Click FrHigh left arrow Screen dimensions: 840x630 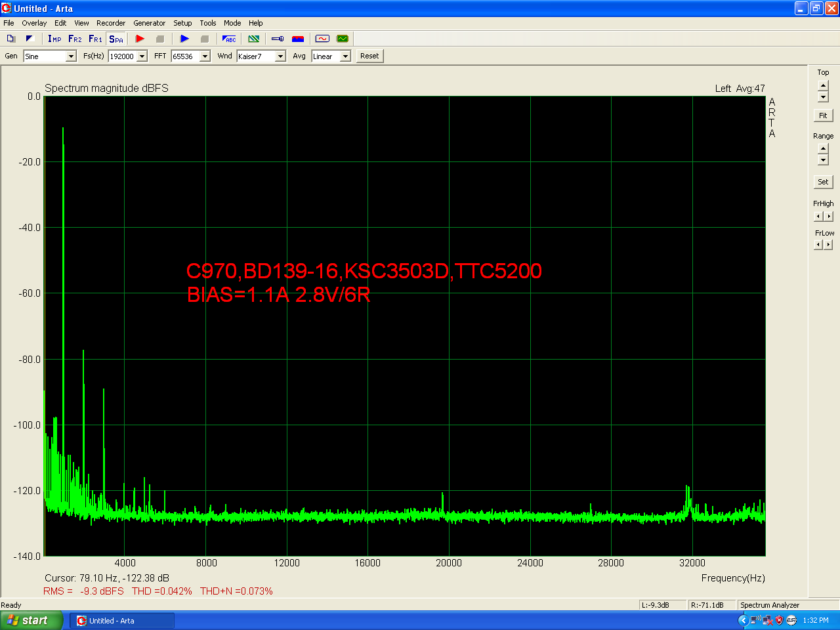[818, 216]
